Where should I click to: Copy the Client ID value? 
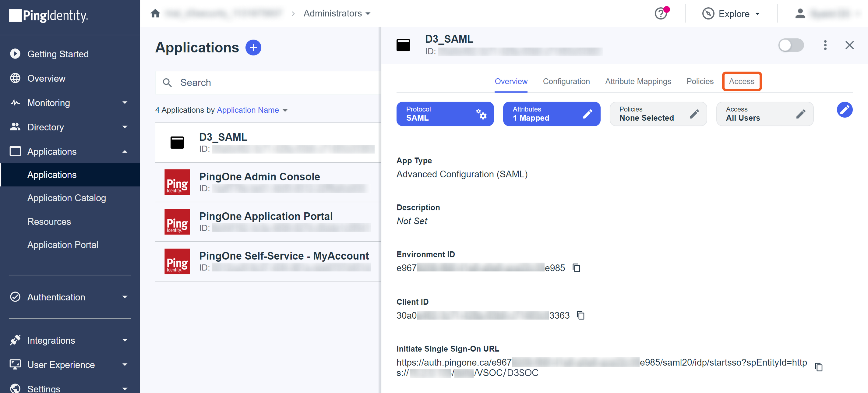click(580, 315)
